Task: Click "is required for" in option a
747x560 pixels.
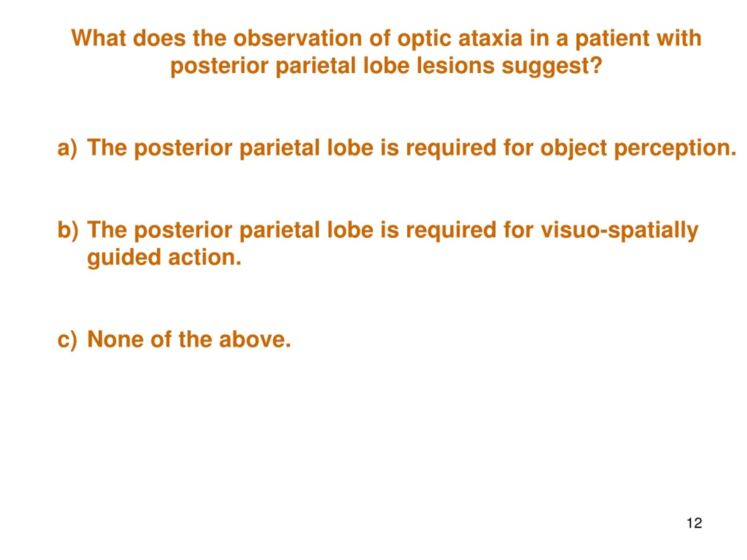Action: click(457, 148)
